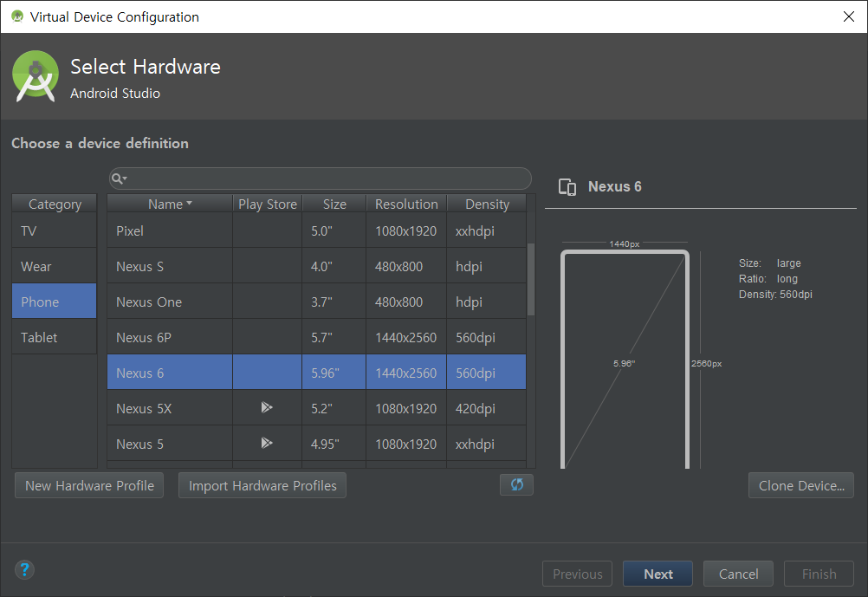The image size is (868, 597).
Task: Click the Play Store icon in Nexus 5X row
Action: coord(267,408)
